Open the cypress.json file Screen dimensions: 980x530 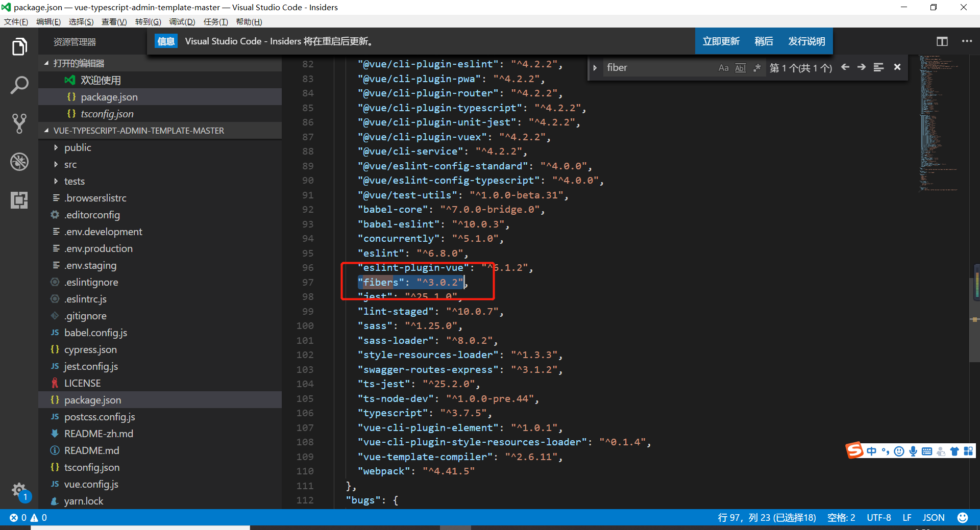(160, 349)
